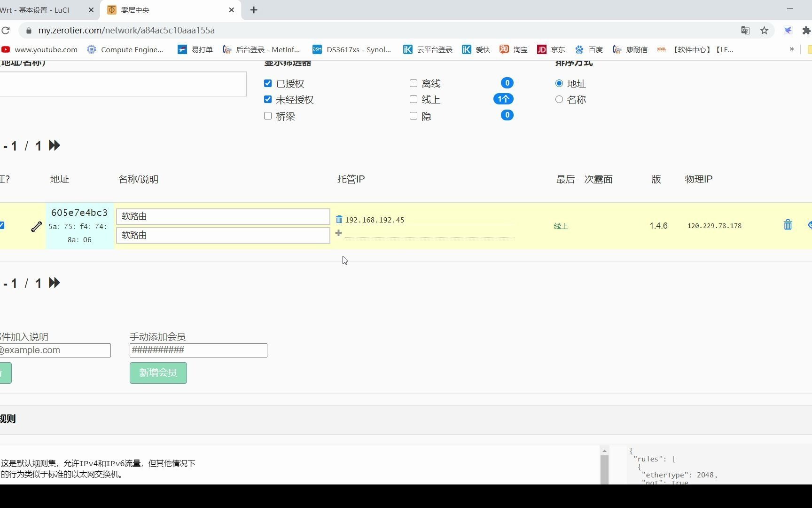This screenshot has width=812, height=508.
Task: Click the first 软路由 name field
Action: (x=223, y=216)
